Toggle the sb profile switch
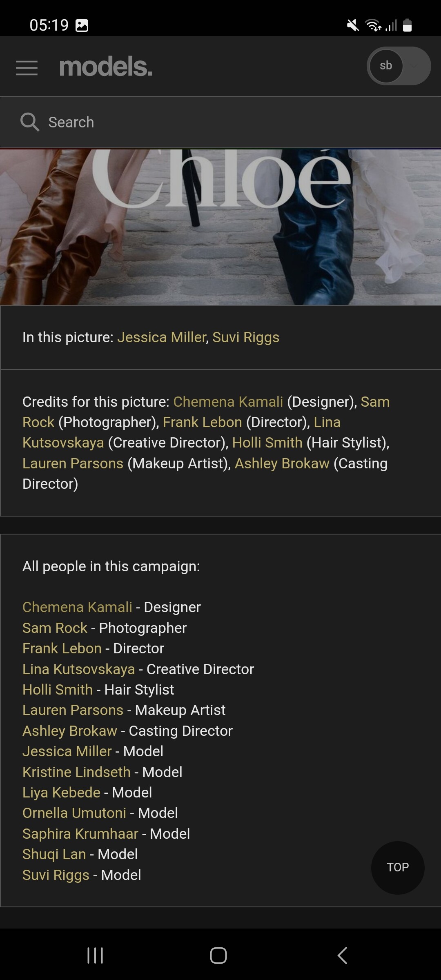441x980 pixels. coord(398,66)
